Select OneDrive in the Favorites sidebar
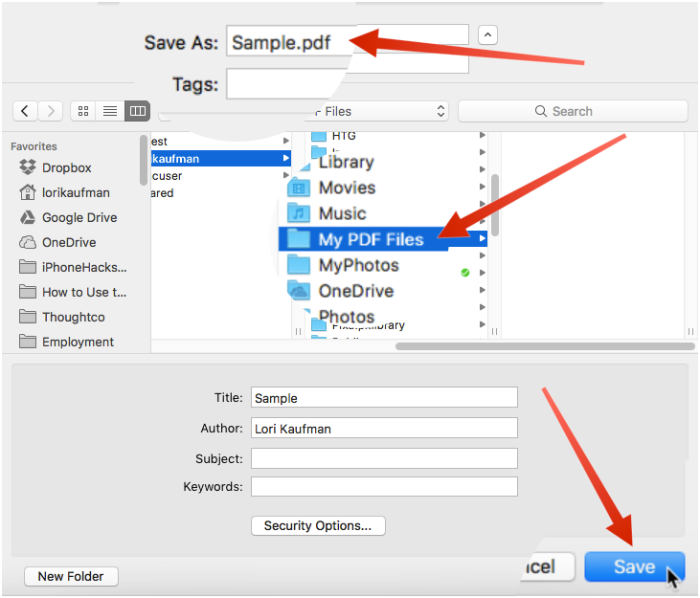Viewport: 700px width, 598px height. click(x=69, y=242)
